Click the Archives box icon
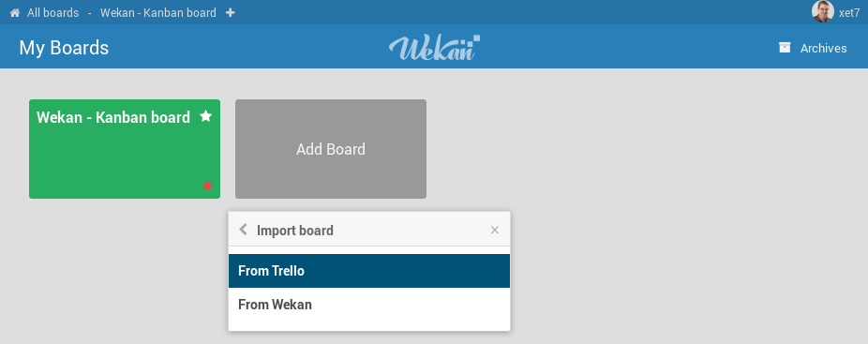 coord(785,48)
